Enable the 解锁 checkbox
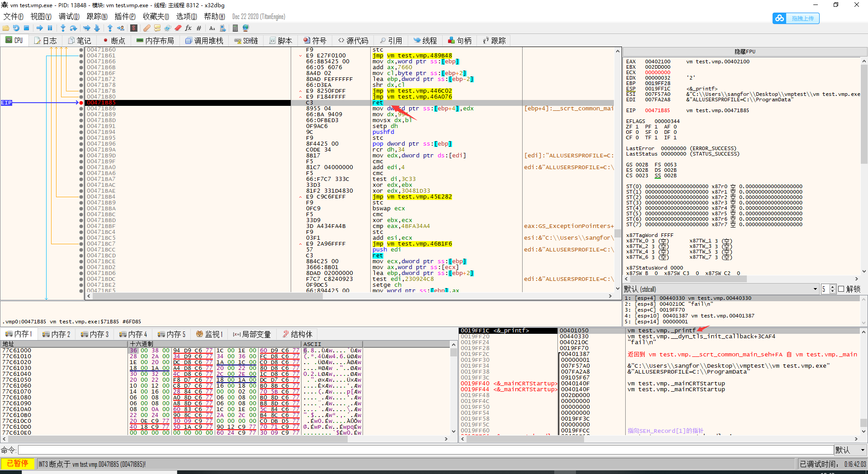 click(x=841, y=289)
